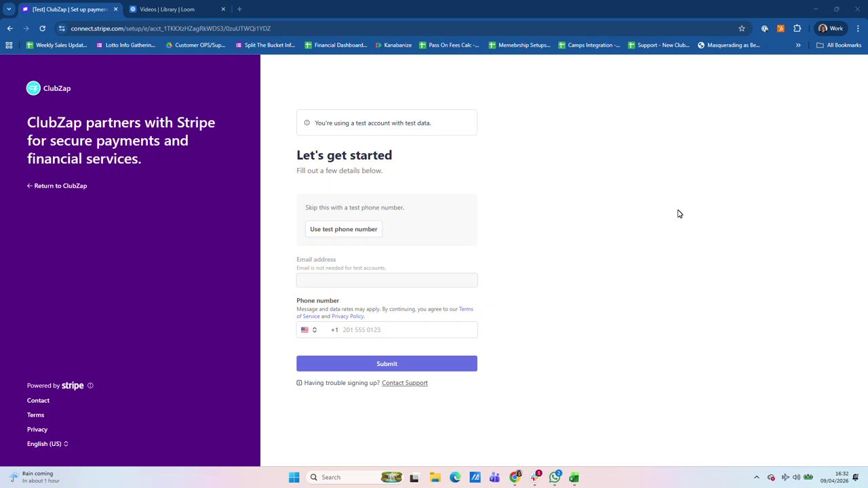Open the apps grid icon in bookmarks bar
The image size is (868, 488).
[9, 45]
